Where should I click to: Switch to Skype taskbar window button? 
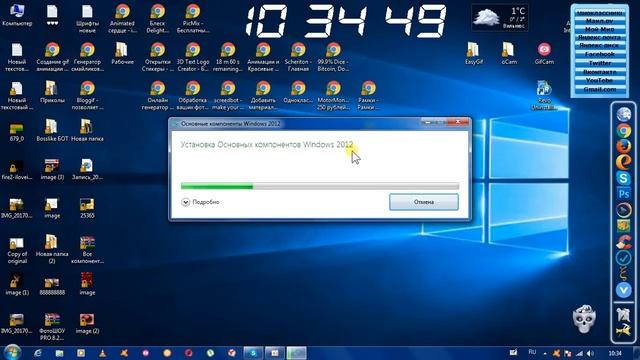253,353
